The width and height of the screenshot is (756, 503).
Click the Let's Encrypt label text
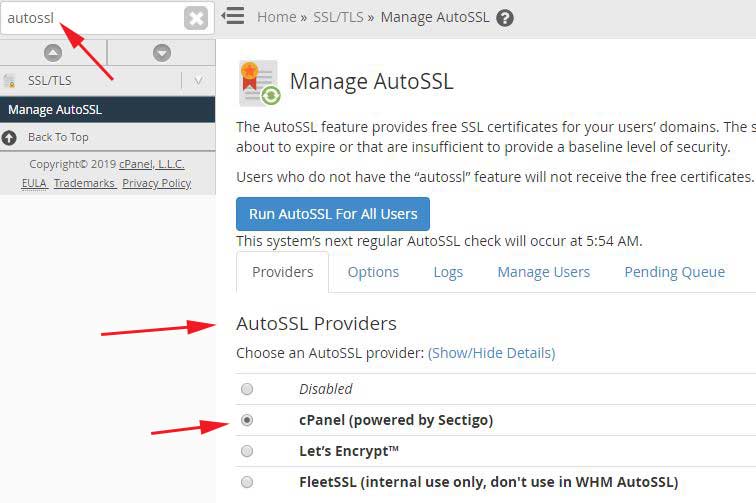(349, 451)
